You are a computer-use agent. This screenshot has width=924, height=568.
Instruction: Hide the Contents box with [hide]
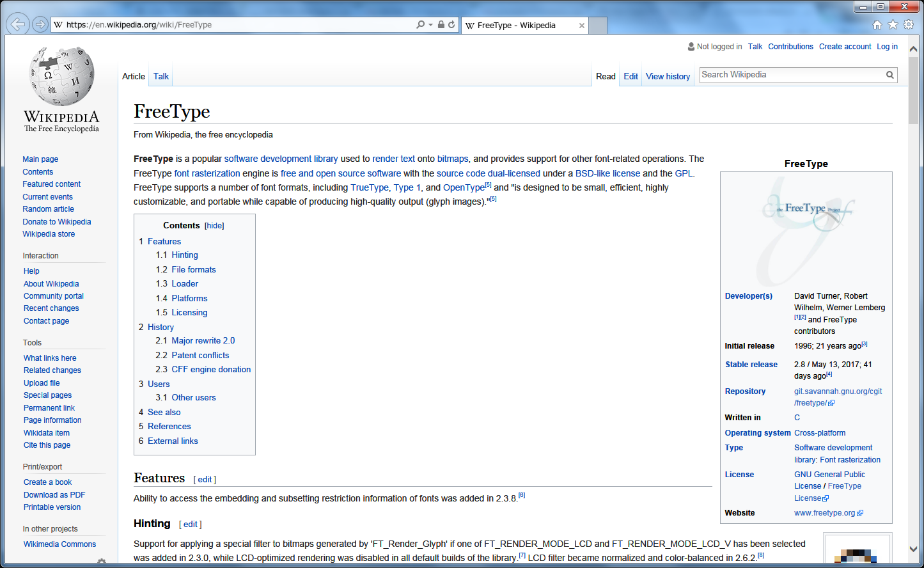(214, 226)
